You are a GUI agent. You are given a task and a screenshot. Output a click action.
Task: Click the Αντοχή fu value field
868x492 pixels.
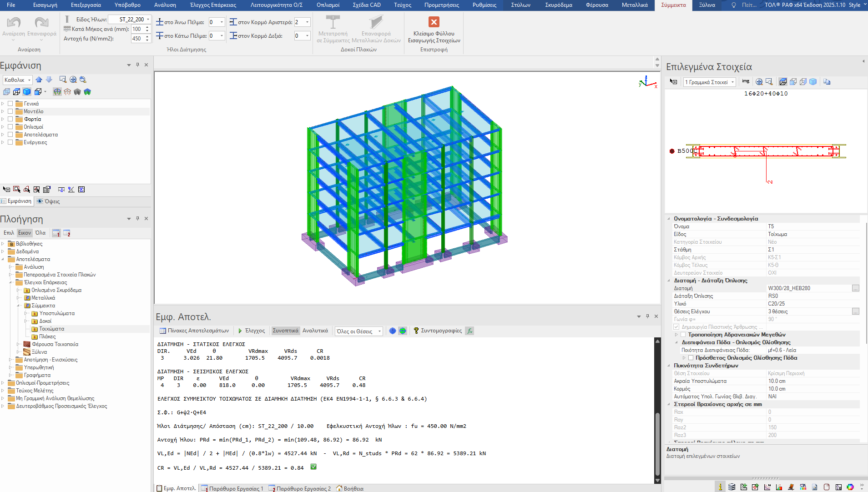tap(137, 39)
